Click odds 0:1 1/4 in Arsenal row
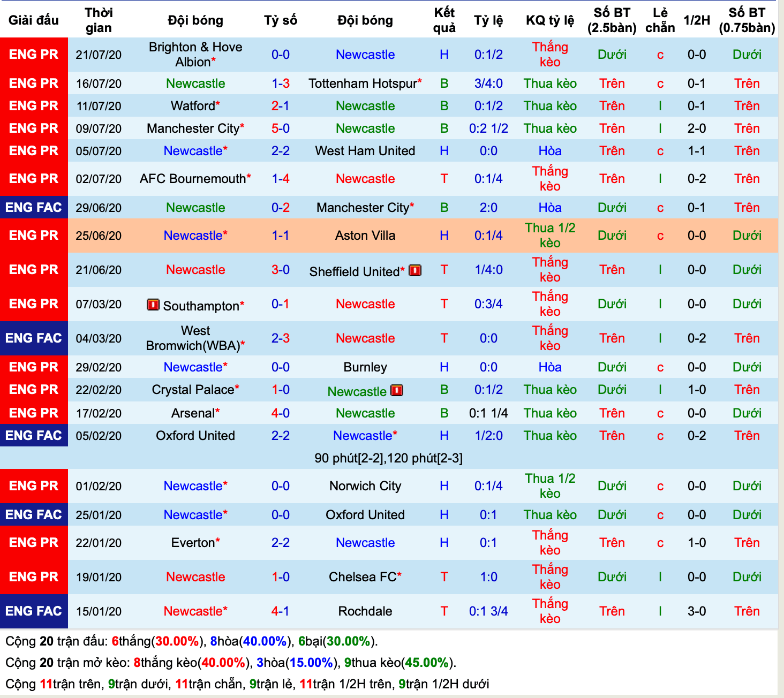 coord(488,413)
